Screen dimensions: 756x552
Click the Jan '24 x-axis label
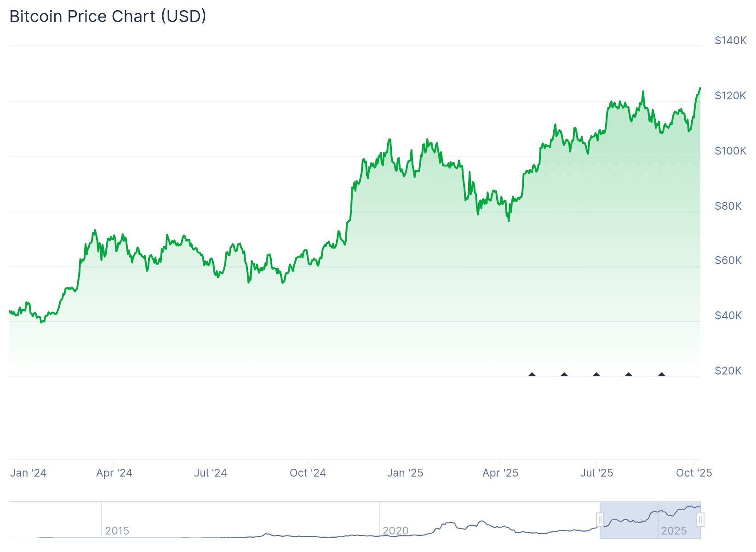29,473
